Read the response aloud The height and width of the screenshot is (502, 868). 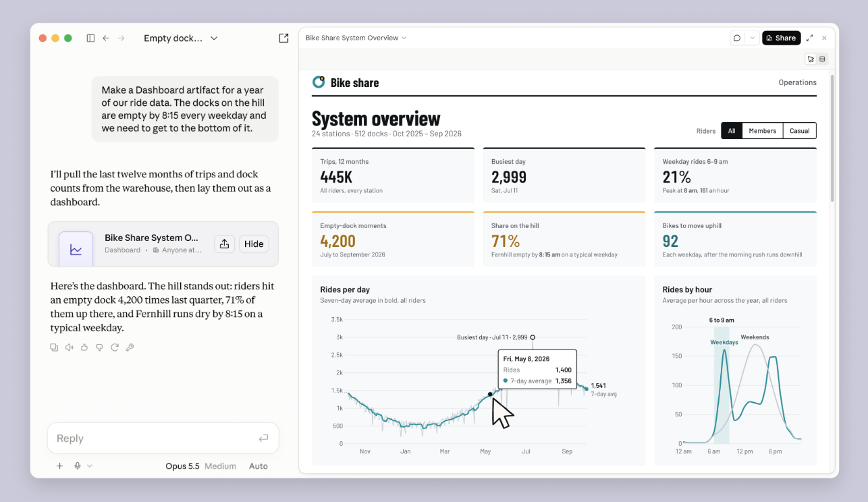[x=69, y=347]
